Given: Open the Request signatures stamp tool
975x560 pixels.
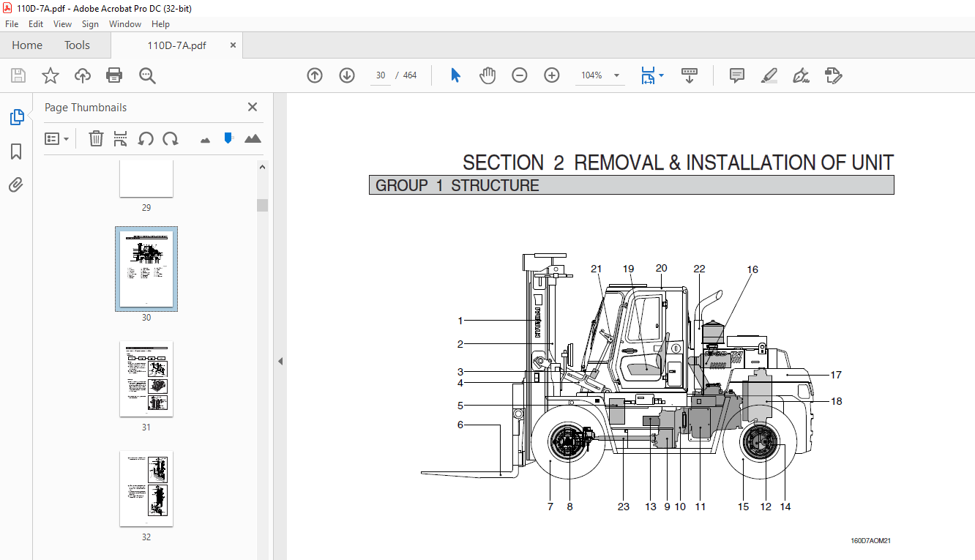Looking at the screenshot, I should pyautogui.click(x=833, y=75).
